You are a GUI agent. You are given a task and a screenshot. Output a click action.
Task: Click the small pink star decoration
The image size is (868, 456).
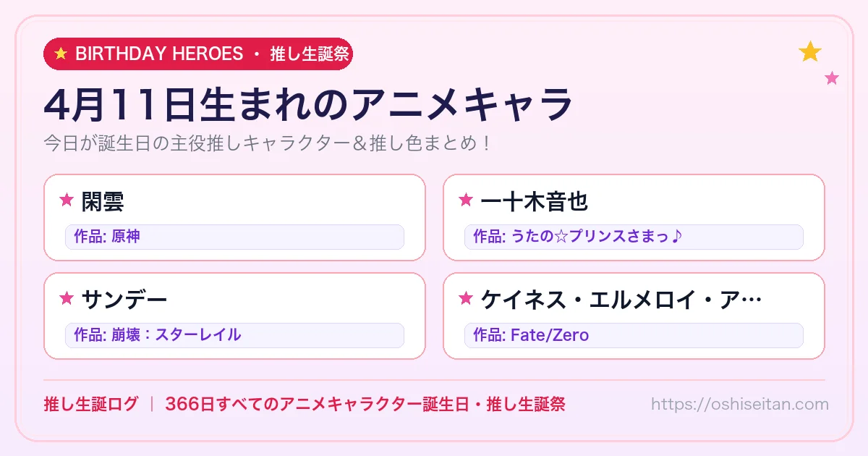tap(832, 78)
